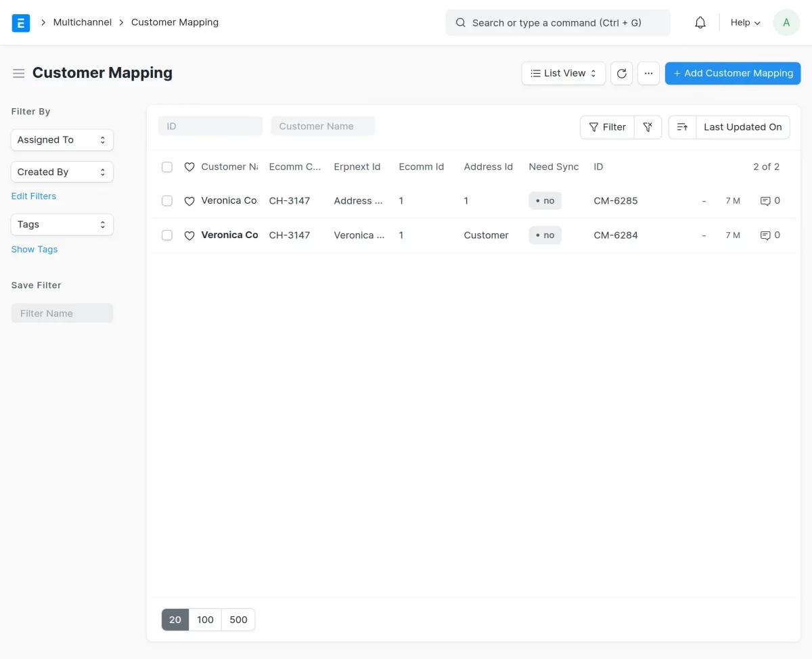812x659 pixels.
Task: Navigate to Multichannel via breadcrumb
Action: click(x=82, y=22)
